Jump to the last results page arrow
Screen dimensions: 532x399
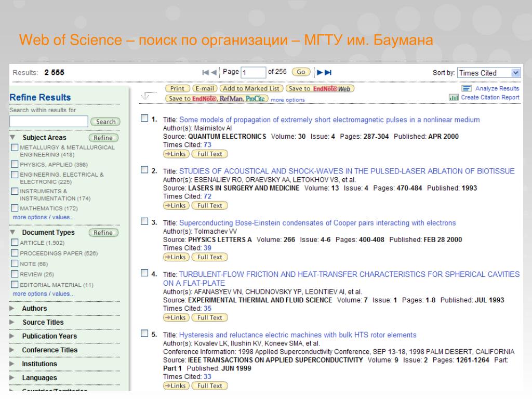[328, 73]
